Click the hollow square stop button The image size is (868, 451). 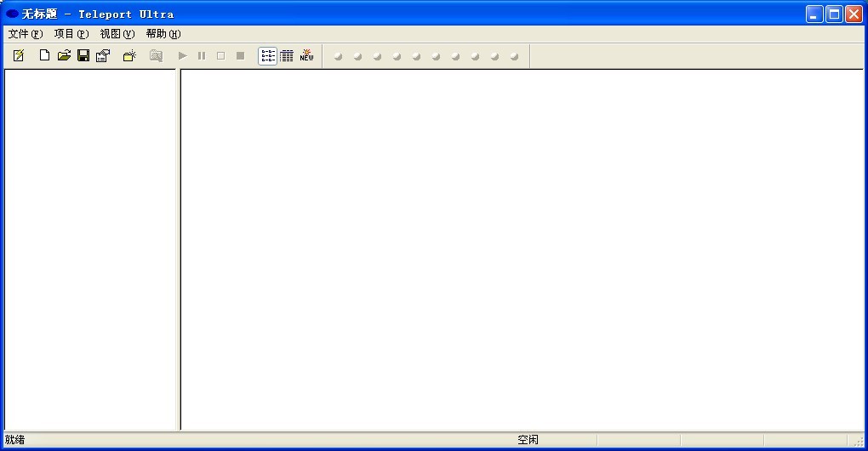[220, 56]
